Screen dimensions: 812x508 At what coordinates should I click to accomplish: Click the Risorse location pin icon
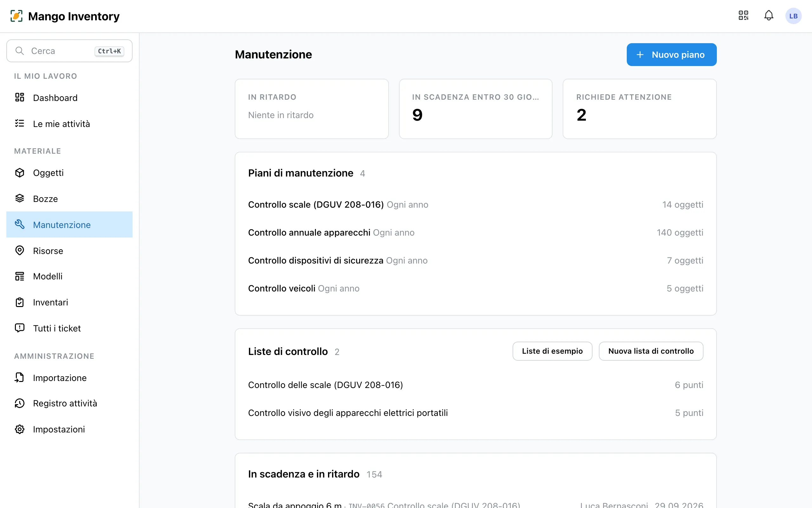(19, 250)
